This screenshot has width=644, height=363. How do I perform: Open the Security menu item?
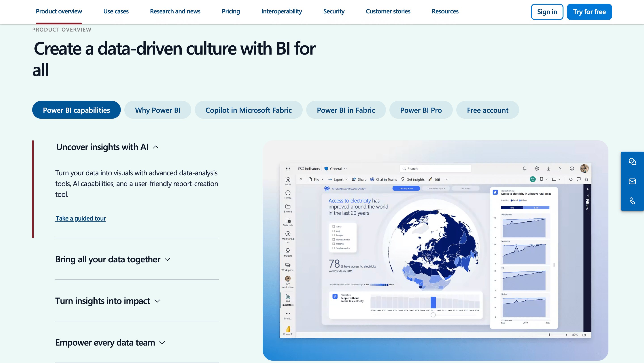coord(334,11)
